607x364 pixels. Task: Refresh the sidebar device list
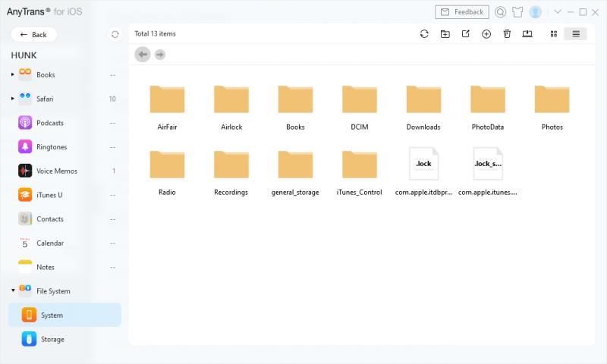115,34
